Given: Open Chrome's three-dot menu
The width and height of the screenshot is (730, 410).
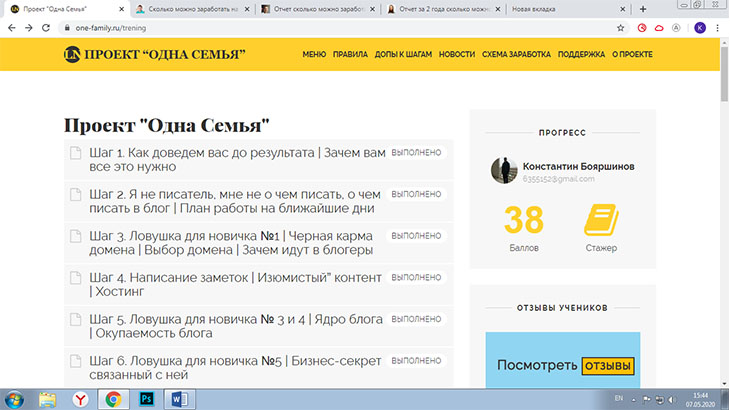Looking at the screenshot, I should 717,28.
